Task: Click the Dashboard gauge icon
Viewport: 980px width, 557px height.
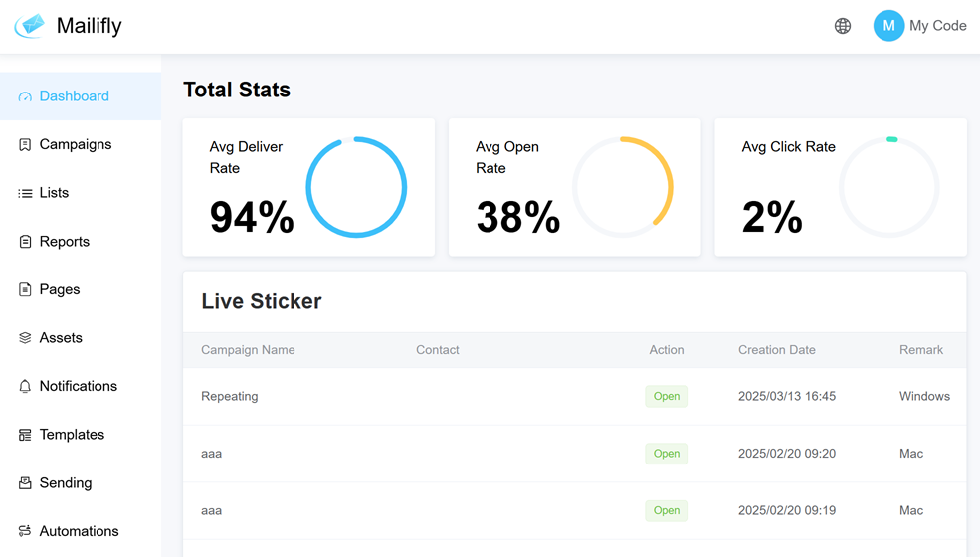Action: 25,96
